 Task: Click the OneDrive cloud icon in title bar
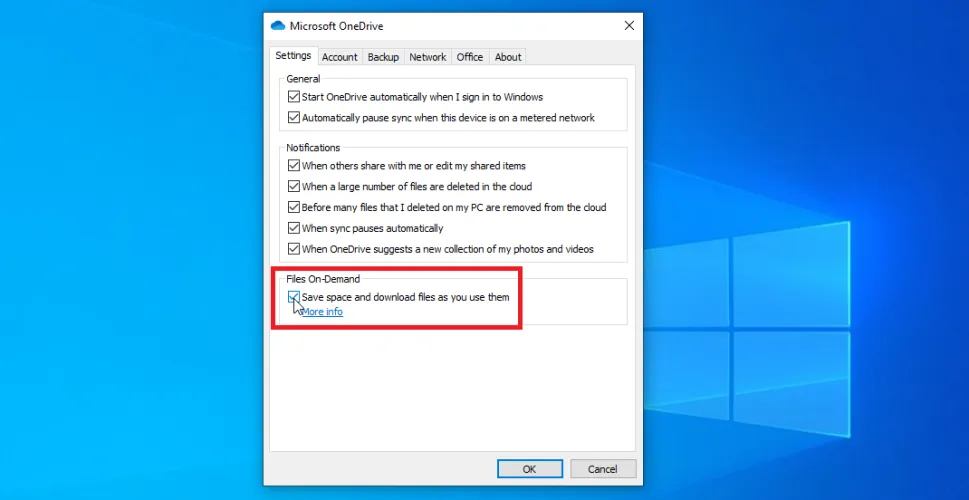pos(278,25)
